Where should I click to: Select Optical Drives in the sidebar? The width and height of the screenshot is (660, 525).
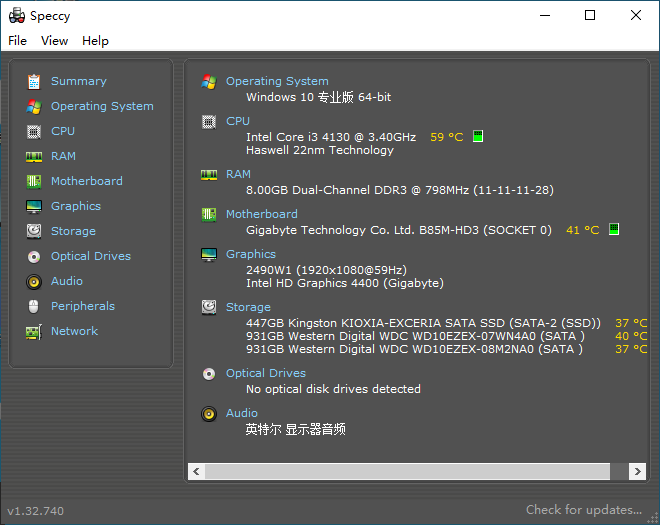point(91,256)
